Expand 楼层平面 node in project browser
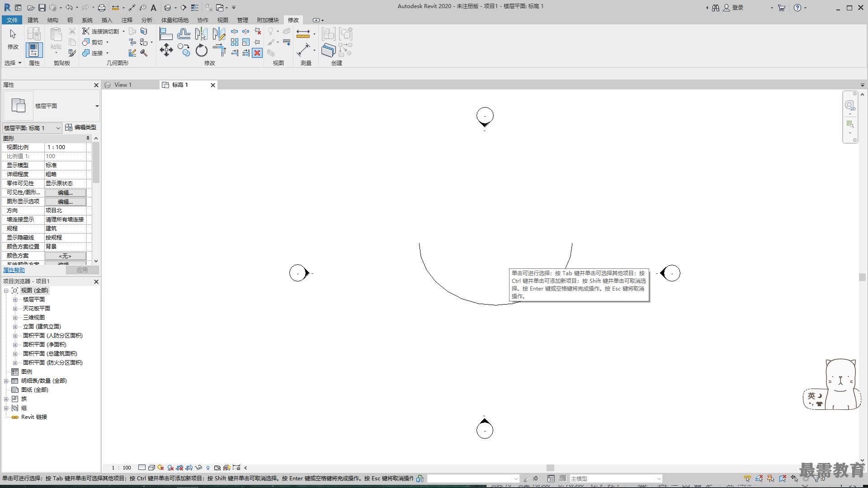Image resolution: width=868 pixels, height=488 pixels. [15, 300]
